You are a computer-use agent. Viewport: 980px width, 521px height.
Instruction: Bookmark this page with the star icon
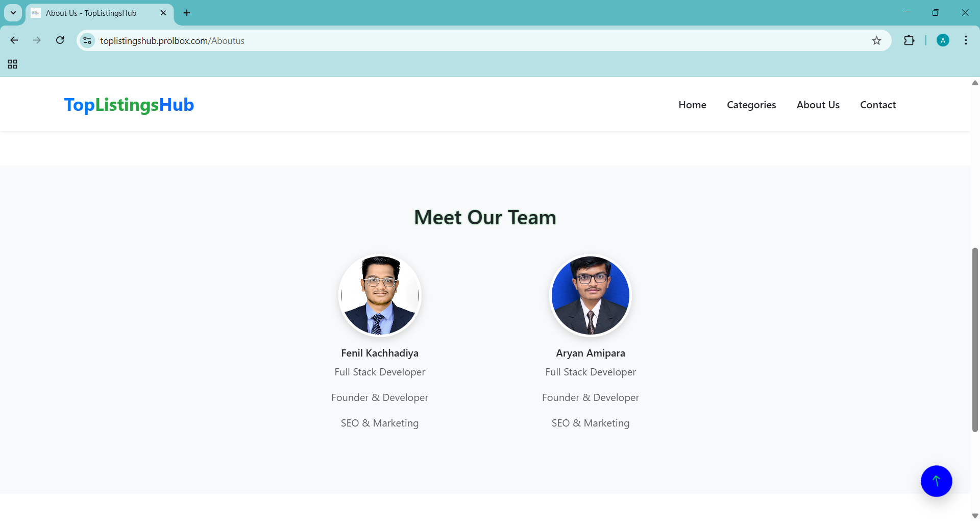[x=876, y=41]
